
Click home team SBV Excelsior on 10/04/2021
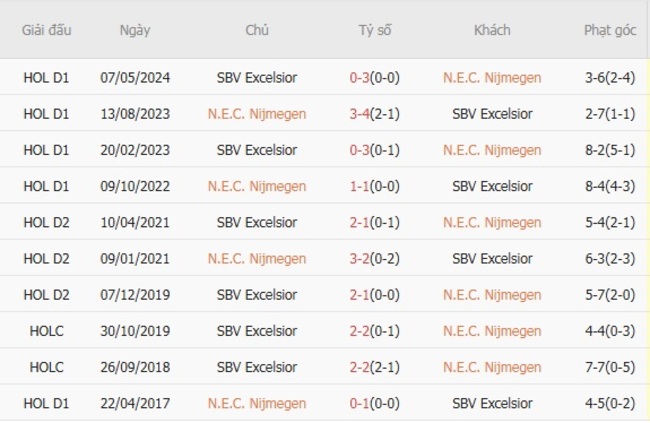pos(257,222)
